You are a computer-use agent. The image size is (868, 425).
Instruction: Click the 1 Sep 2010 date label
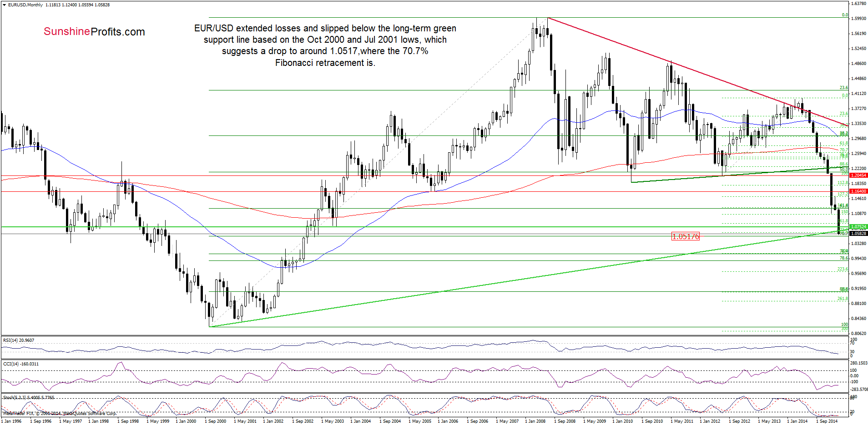pyautogui.click(x=652, y=421)
